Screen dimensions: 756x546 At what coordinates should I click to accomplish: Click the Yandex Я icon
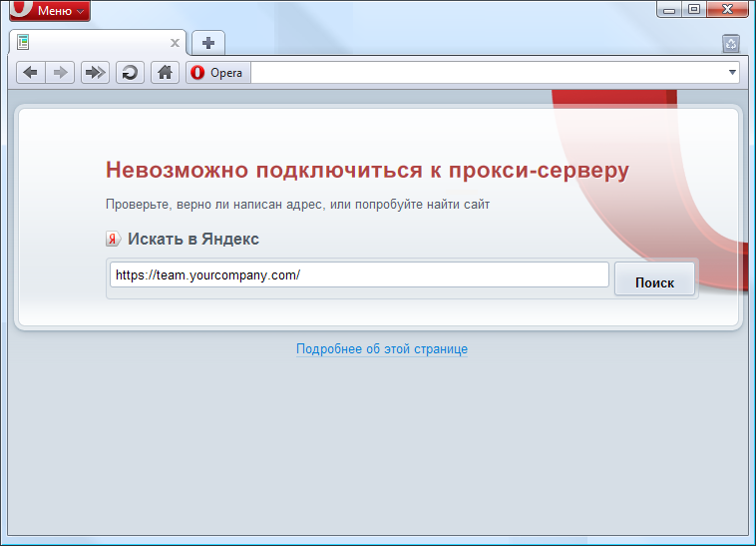click(x=113, y=239)
